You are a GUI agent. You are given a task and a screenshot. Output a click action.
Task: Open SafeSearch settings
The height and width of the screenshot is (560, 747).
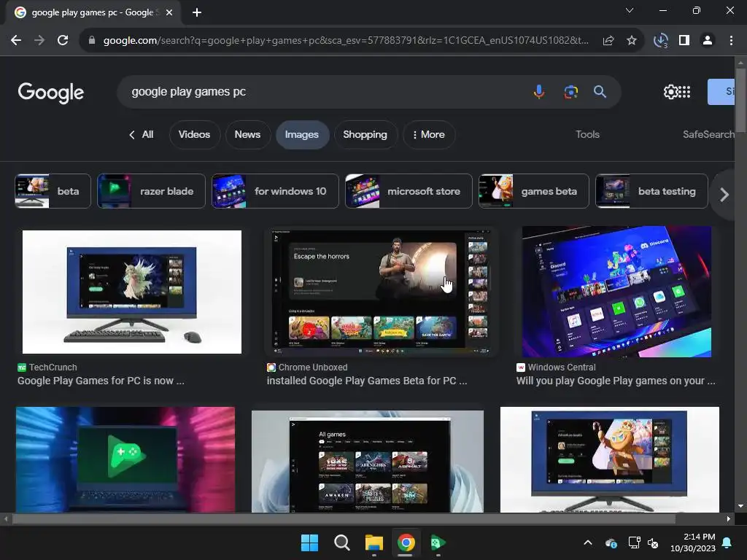pos(708,135)
